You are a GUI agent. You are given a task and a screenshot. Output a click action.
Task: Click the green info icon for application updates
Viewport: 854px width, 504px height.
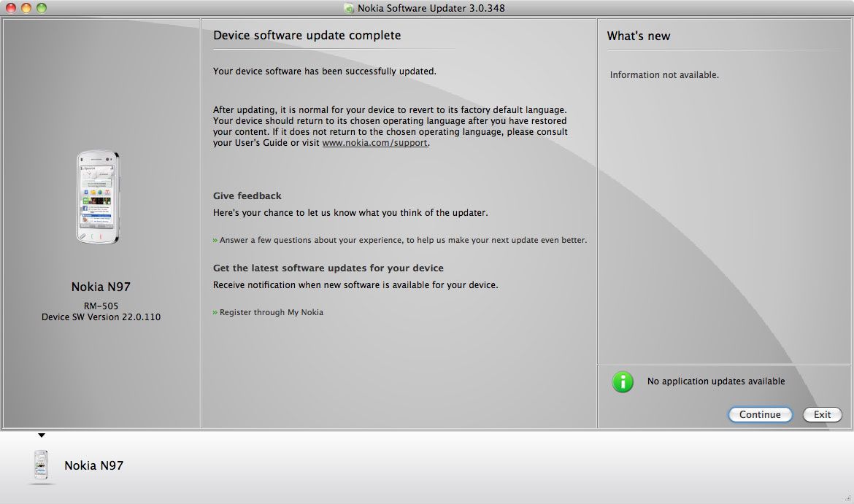[623, 381]
